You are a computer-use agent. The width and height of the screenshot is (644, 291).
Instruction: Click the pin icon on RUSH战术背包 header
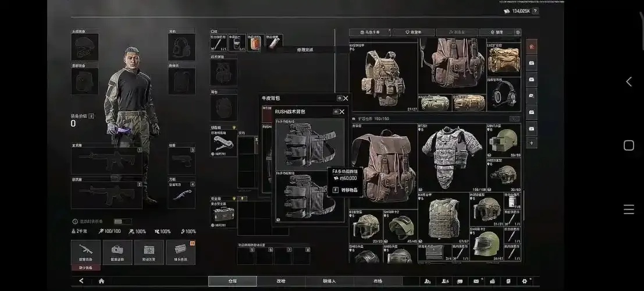click(336, 111)
